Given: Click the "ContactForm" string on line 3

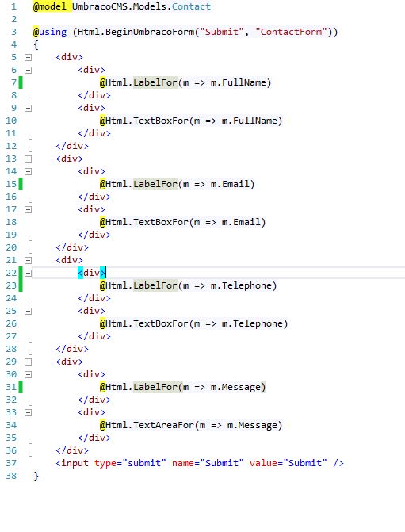Looking at the screenshot, I should tap(291, 32).
